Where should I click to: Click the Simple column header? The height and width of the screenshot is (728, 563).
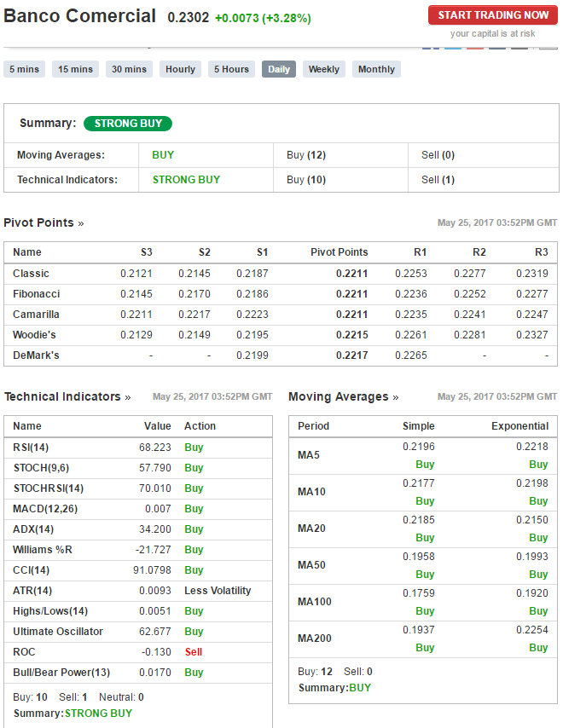pos(419,426)
